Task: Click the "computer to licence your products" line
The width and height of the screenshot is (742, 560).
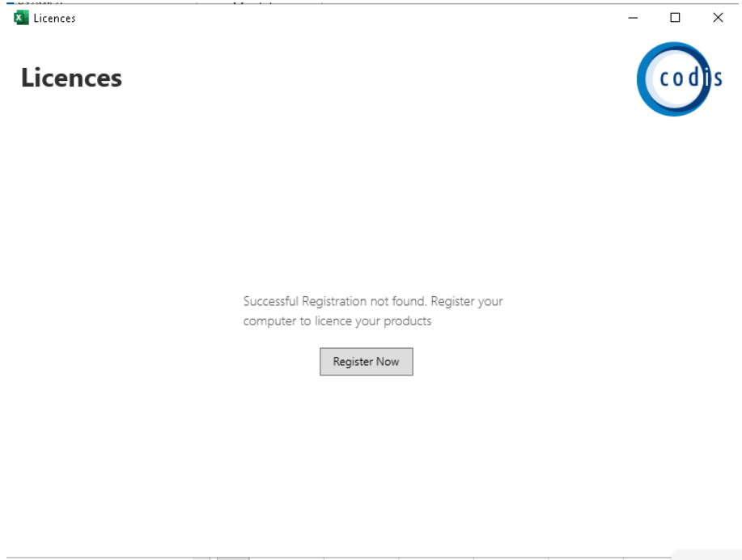Action: tap(337, 321)
